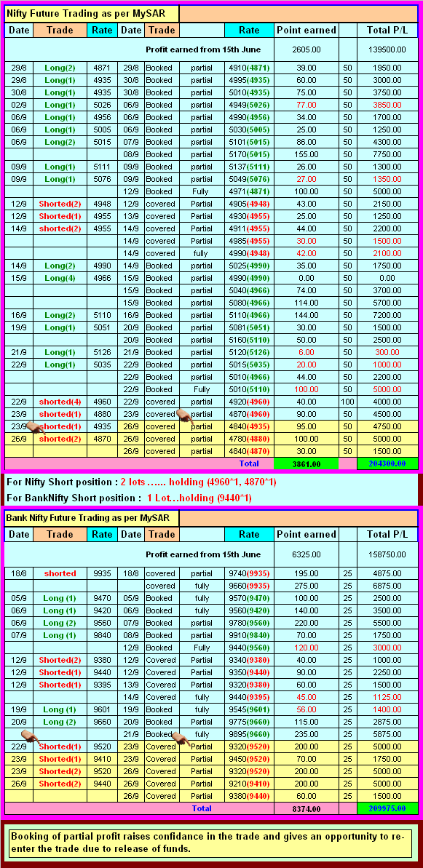This screenshot has width=423, height=868.
Task: Select the 4840(4935) rate cell
Action: pos(249,426)
